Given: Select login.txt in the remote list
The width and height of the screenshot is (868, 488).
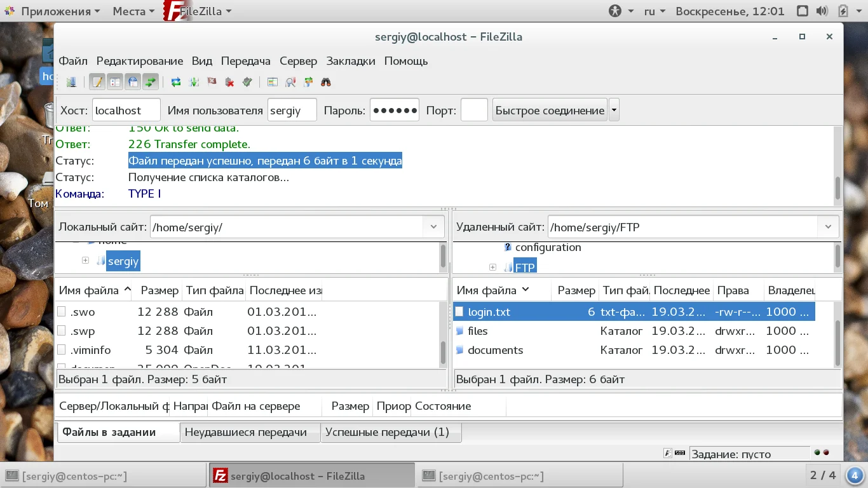Looking at the screenshot, I should point(634,312).
